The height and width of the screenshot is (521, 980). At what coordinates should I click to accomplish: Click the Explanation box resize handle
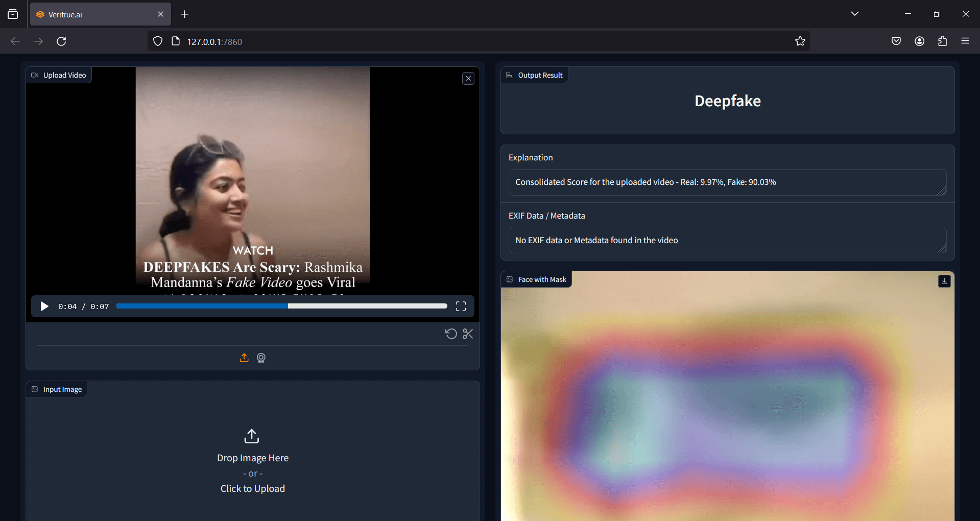tap(942, 191)
